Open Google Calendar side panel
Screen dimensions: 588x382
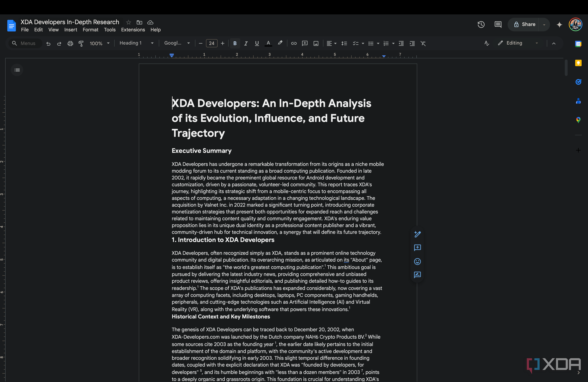pos(578,44)
